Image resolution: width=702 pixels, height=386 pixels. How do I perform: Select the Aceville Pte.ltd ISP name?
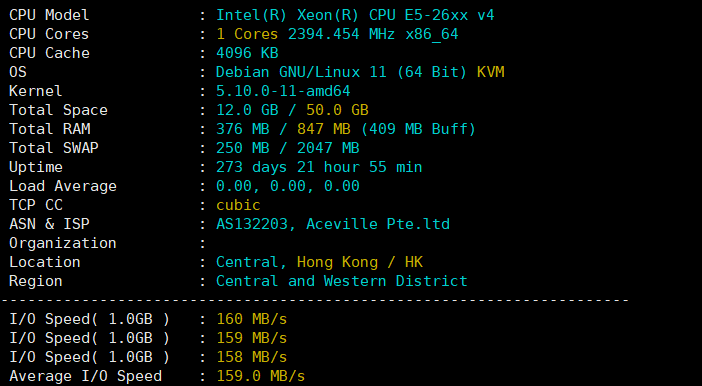click(378, 224)
